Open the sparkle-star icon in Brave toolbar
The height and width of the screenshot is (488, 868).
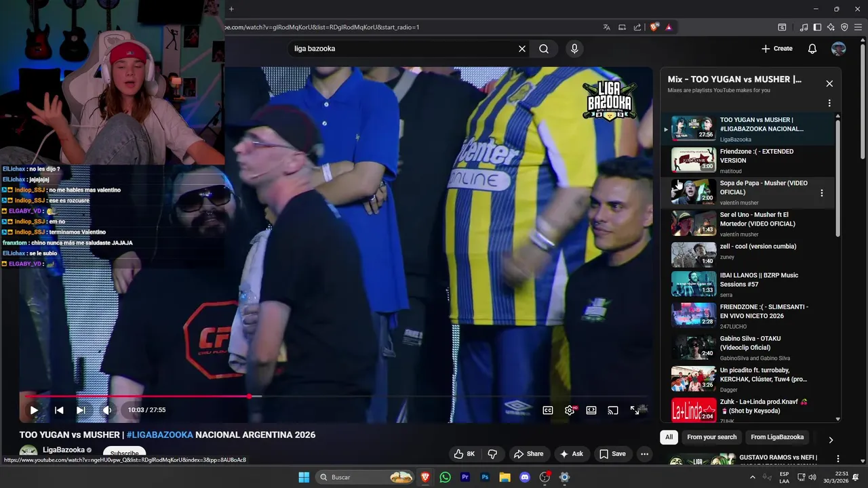[831, 27]
